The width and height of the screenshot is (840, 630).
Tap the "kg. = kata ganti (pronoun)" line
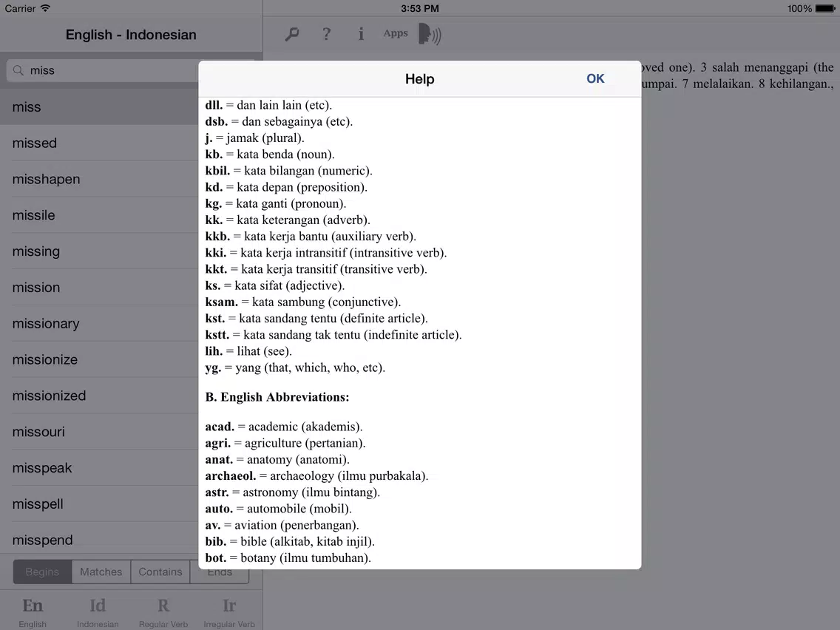[276, 203]
